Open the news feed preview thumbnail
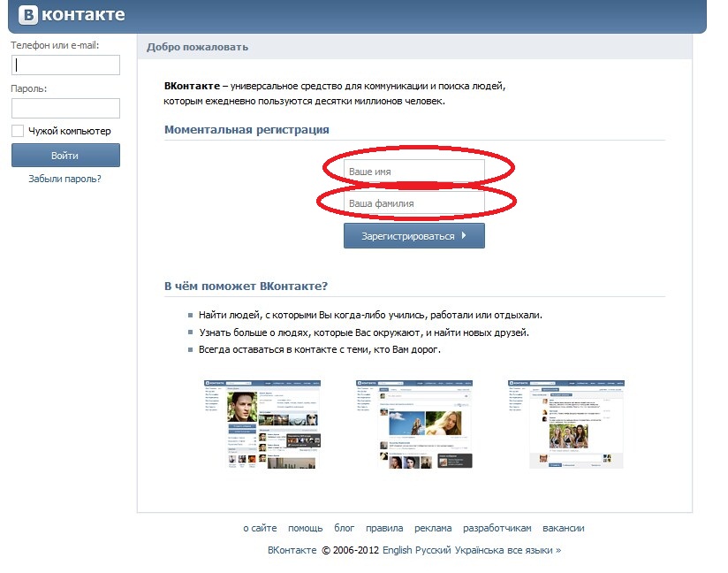The image size is (728, 573). (414, 424)
